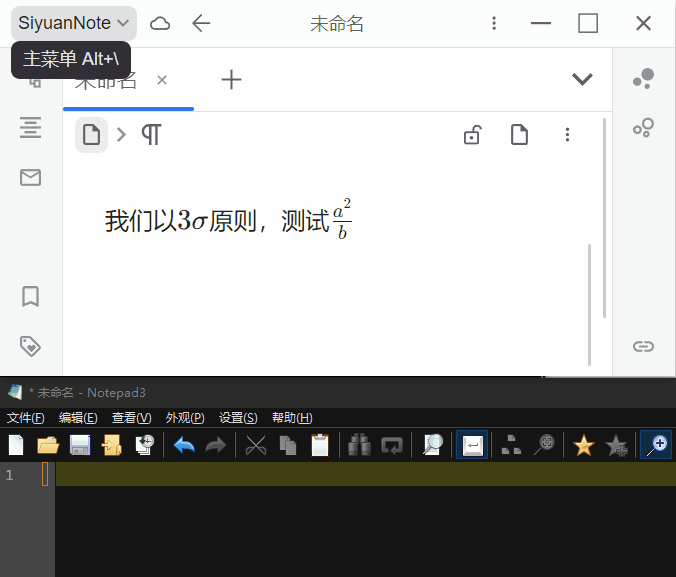Click the file tree icon under tooltip
The height and width of the screenshot is (577, 676).
coord(34,82)
